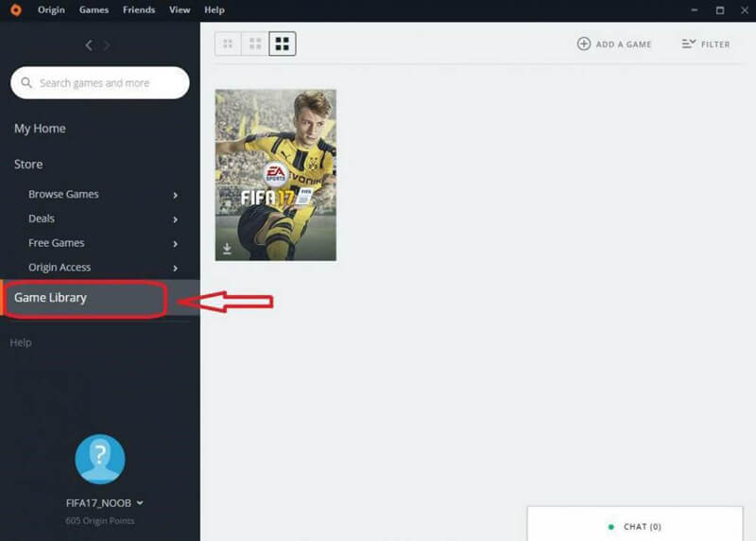
Task: Switch to medium grid tile view
Action: (255, 44)
